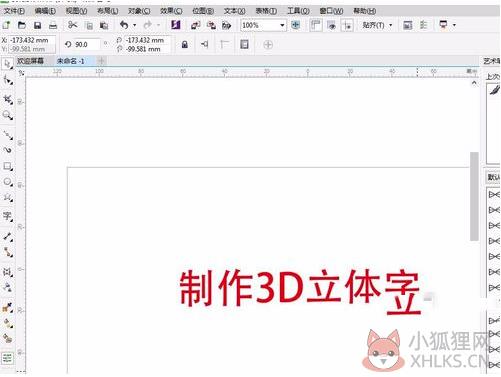Open the 位图(B) menu
Viewport: 501px width, 377px height.
(x=203, y=11)
